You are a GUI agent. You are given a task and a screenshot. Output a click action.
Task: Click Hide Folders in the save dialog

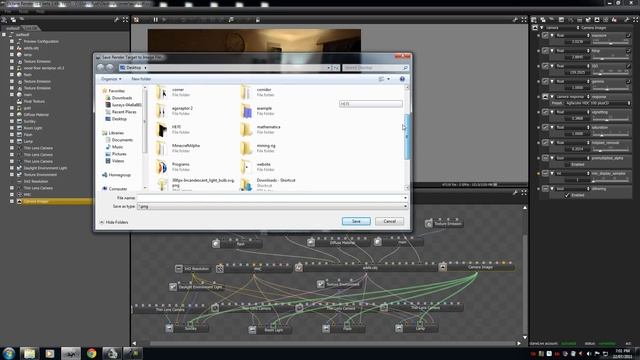(x=114, y=222)
